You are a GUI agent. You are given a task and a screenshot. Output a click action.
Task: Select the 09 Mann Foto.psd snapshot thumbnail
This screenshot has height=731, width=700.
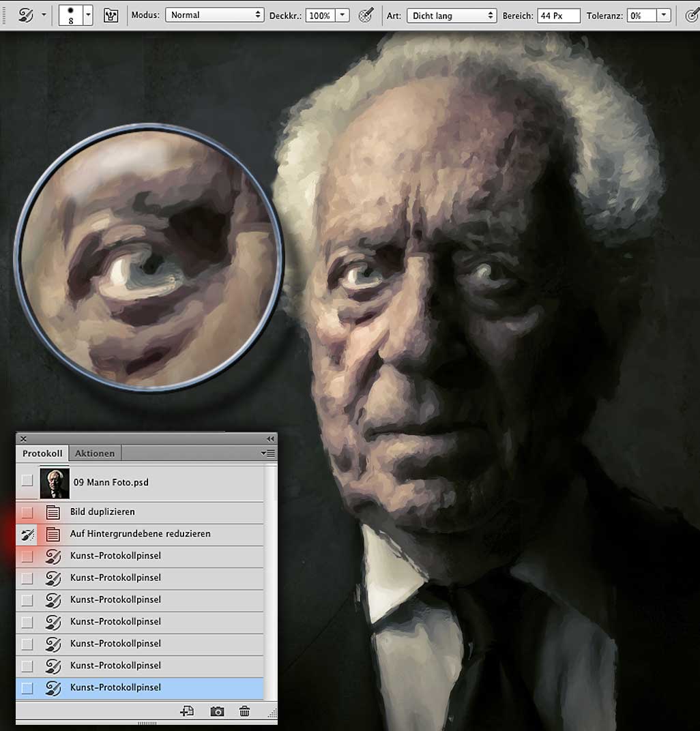coord(55,483)
